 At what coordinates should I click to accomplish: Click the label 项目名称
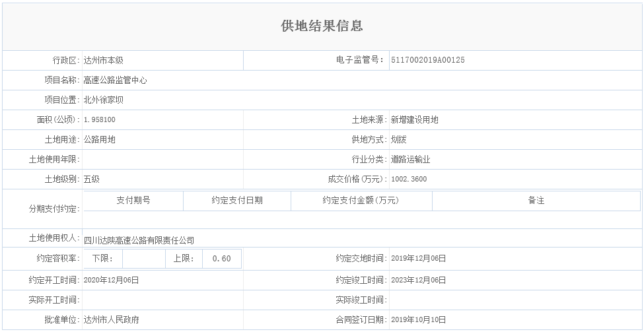click(62, 80)
